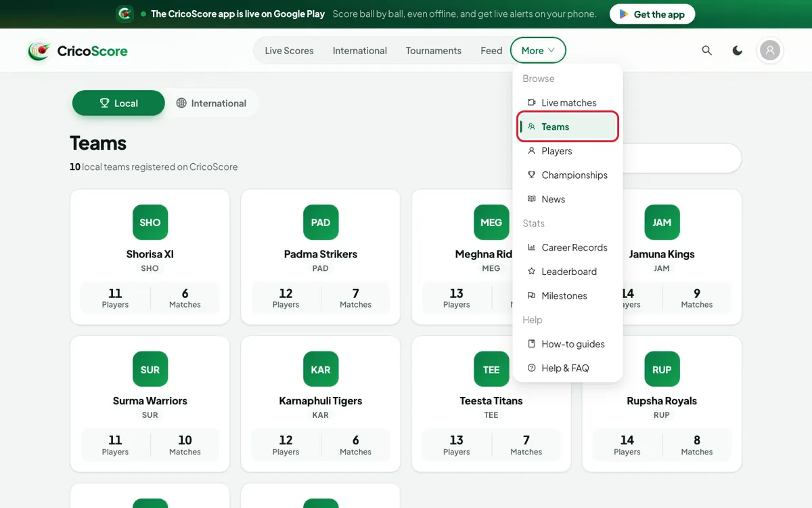Switch to International teams tab with globe
This screenshot has width=812, height=508.
(211, 103)
